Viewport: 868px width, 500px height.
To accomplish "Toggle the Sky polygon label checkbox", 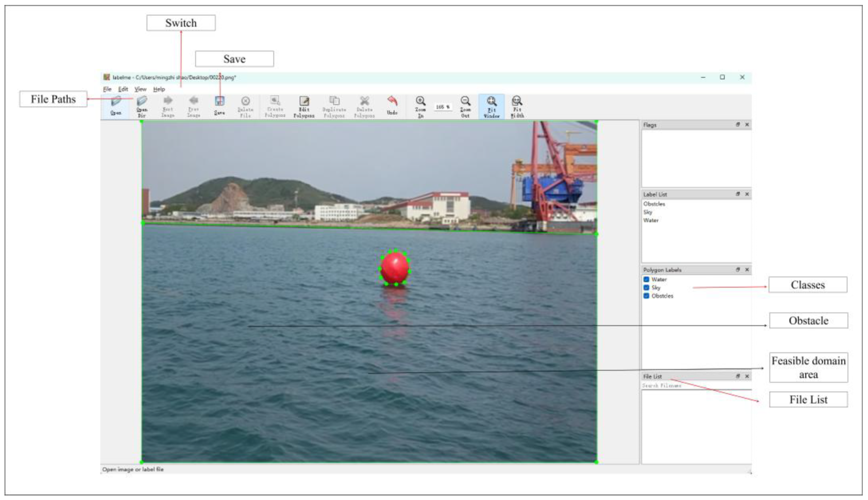I will [646, 287].
